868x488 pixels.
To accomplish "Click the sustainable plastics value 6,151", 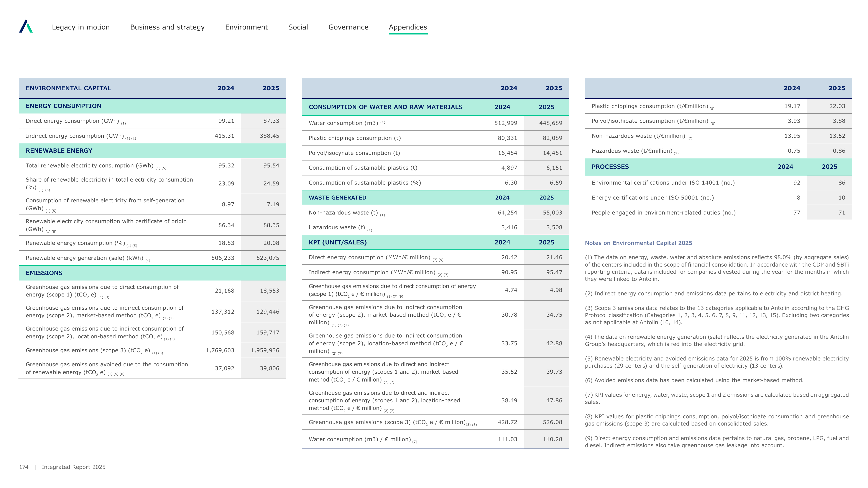I will click(554, 168).
